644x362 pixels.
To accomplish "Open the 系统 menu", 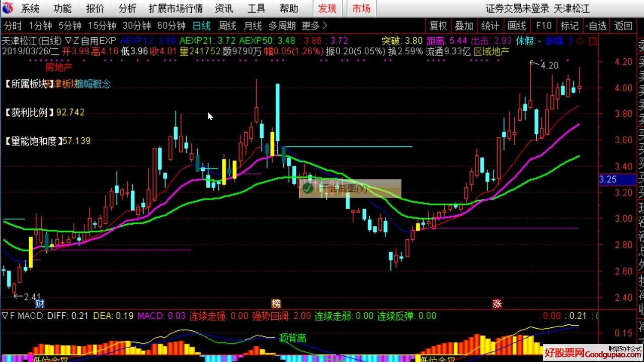I will click(x=31, y=9).
